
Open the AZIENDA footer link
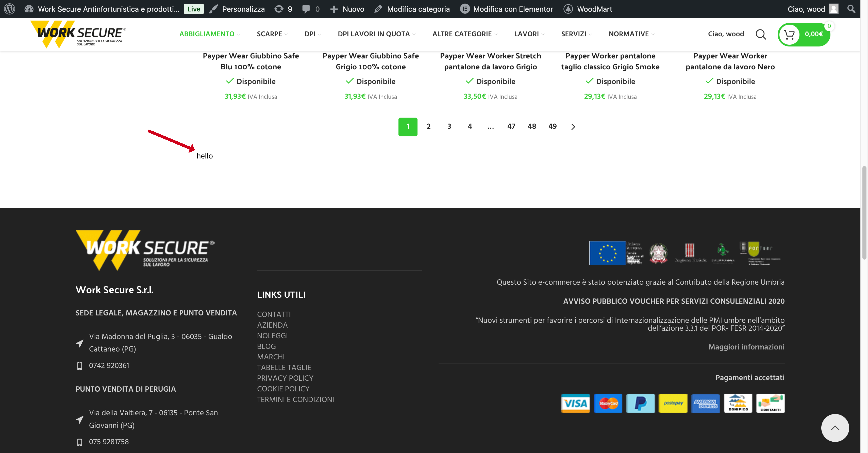(272, 325)
